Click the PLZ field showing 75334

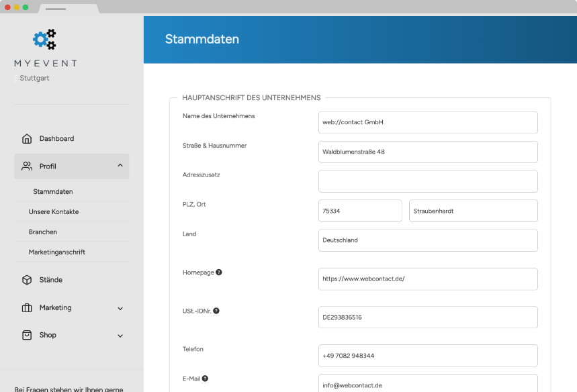click(360, 211)
